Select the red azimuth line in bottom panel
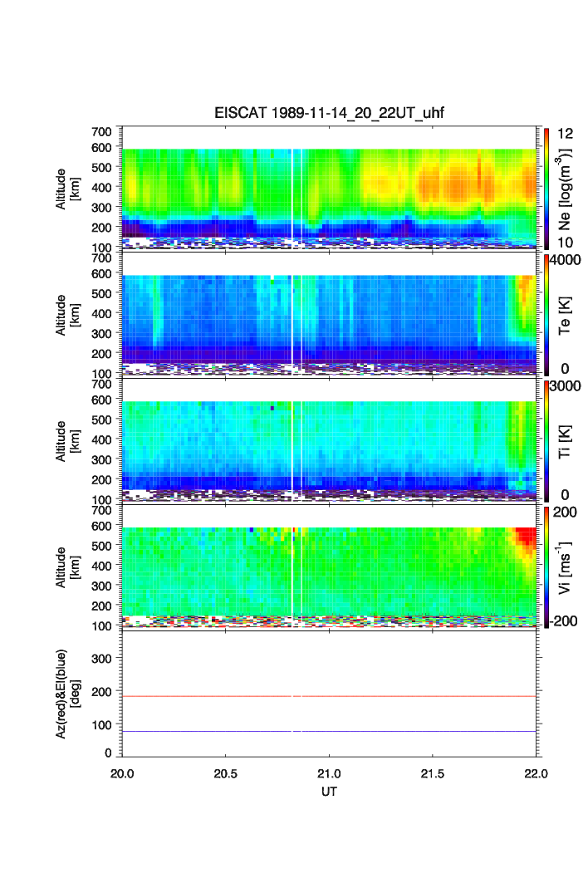Image resolution: width=588 pixels, height=883 pixels. [x=329, y=696]
